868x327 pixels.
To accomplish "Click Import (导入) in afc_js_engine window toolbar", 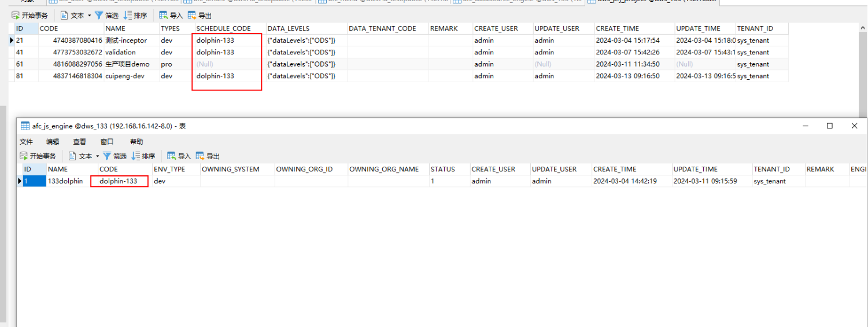I will click(179, 156).
